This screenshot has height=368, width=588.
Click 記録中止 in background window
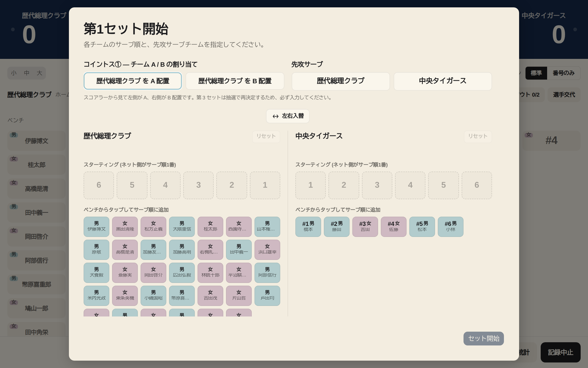coord(560,352)
